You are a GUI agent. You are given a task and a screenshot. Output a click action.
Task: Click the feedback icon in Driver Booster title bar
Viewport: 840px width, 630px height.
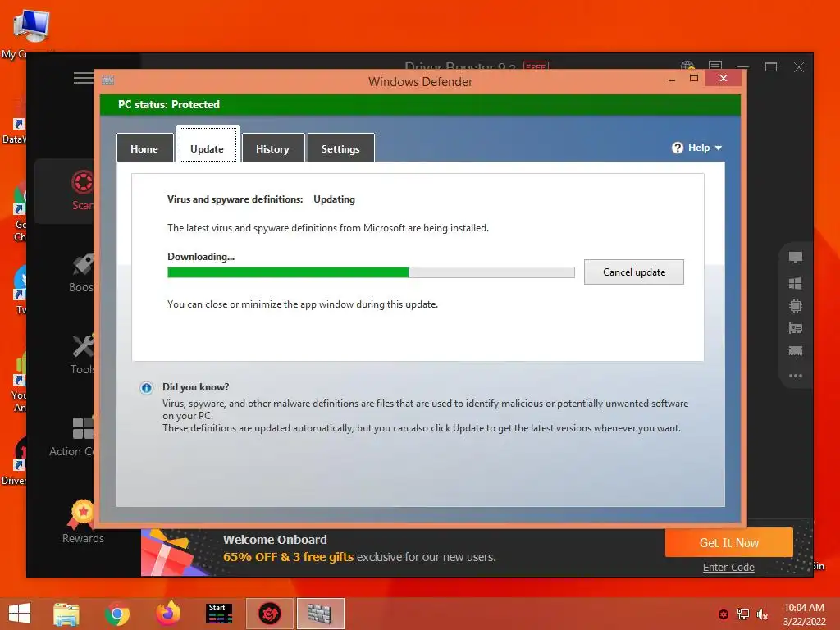tap(715, 66)
